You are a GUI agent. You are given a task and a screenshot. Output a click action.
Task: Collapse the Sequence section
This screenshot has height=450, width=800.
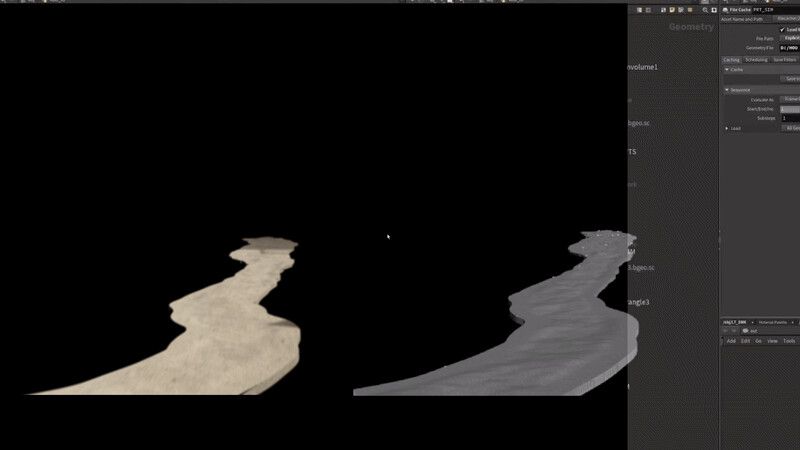click(727, 90)
